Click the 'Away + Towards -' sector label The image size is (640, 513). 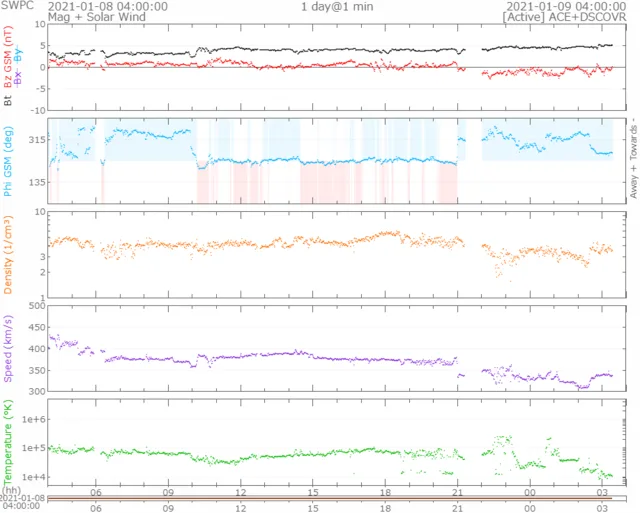[x=633, y=158]
